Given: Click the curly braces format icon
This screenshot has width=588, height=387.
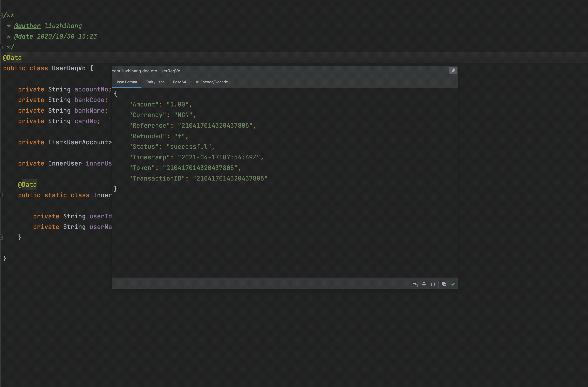Looking at the screenshot, I should pos(433,284).
